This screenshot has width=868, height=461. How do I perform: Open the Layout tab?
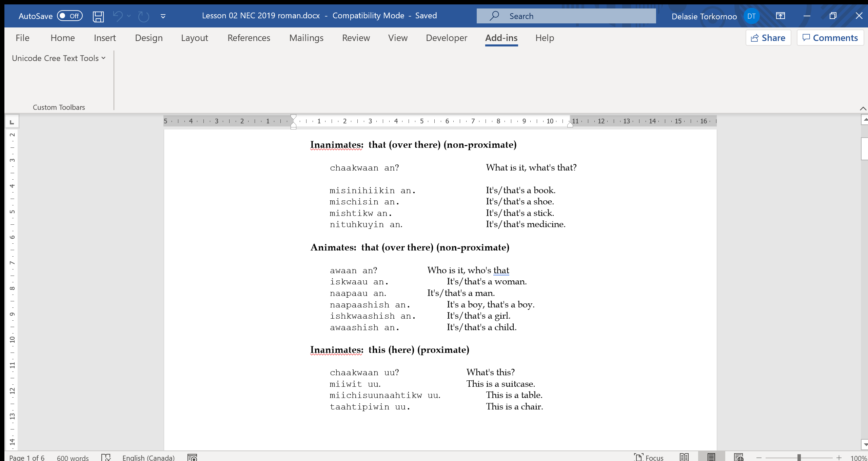coord(194,38)
